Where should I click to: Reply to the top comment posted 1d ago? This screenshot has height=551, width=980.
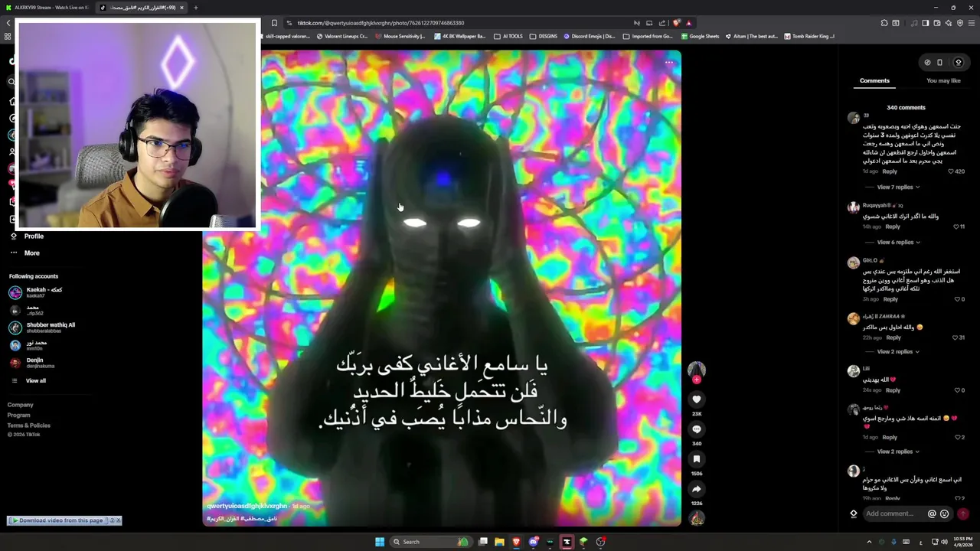890,171
